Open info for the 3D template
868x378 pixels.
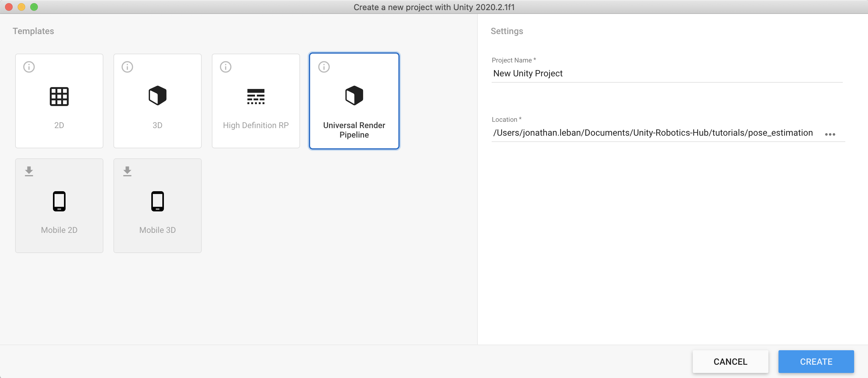click(127, 67)
